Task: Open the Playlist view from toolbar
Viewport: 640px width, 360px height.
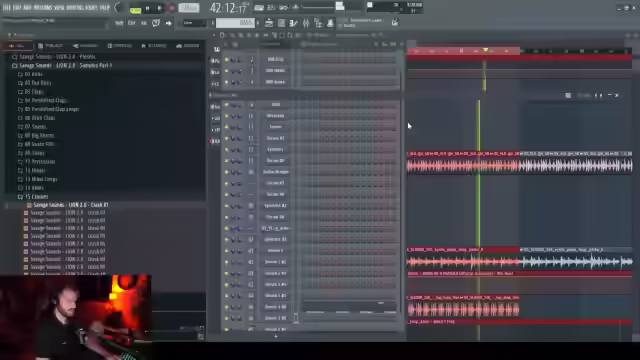Action: tap(269, 23)
